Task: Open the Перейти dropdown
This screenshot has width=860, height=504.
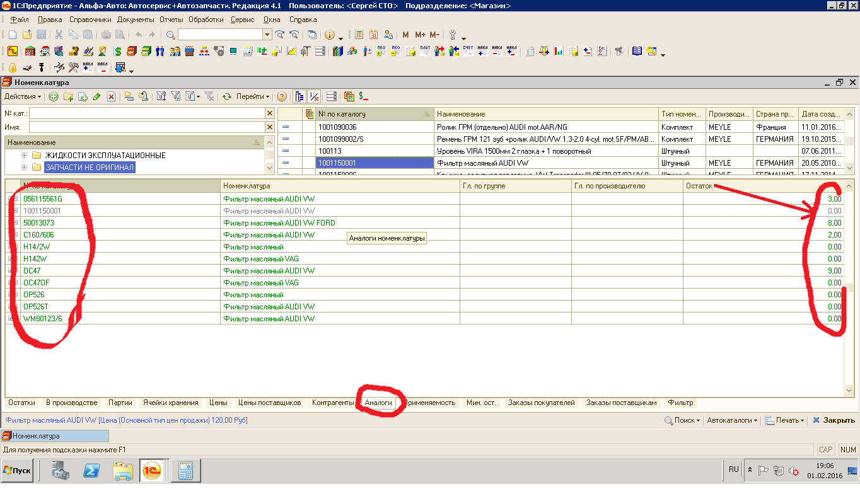Action: point(252,96)
